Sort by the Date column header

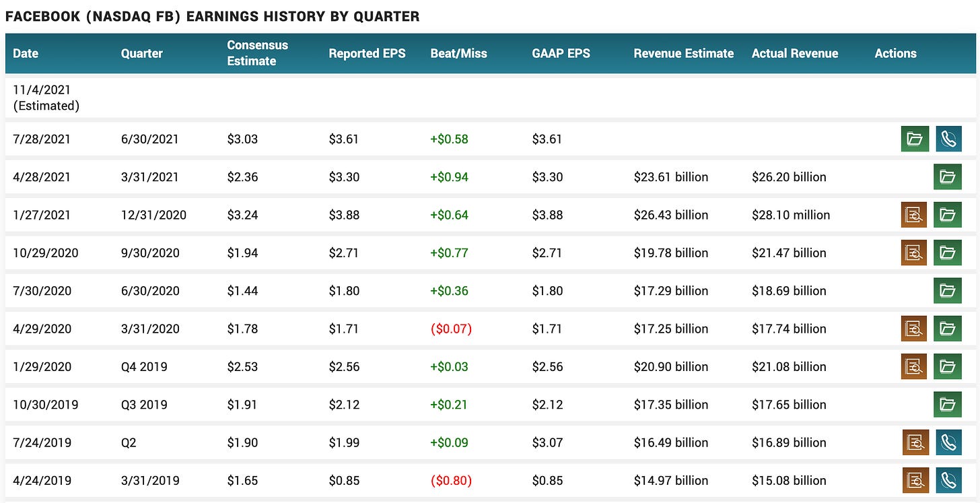pyautogui.click(x=26, y=53)
